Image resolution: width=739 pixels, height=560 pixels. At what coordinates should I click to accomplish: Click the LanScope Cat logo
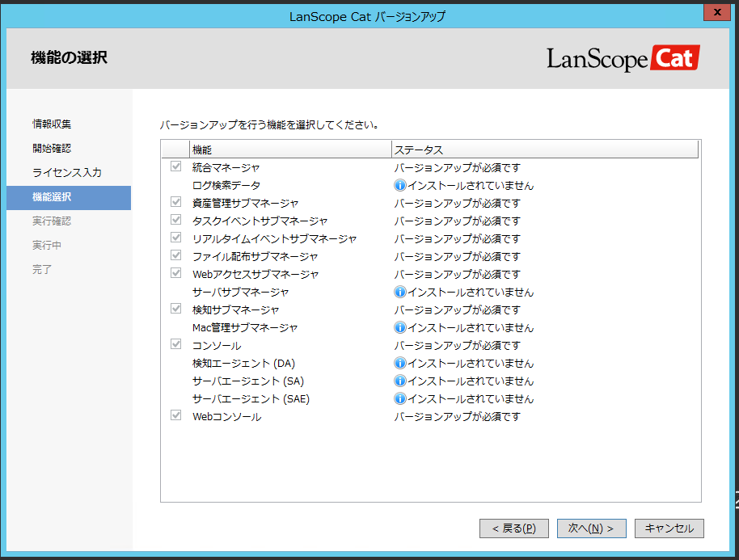(623, 57)
